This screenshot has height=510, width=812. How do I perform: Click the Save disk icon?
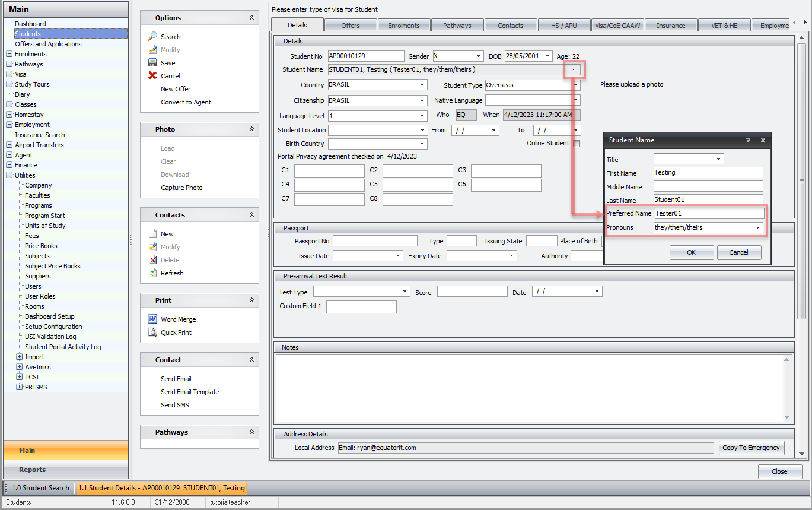152,63
